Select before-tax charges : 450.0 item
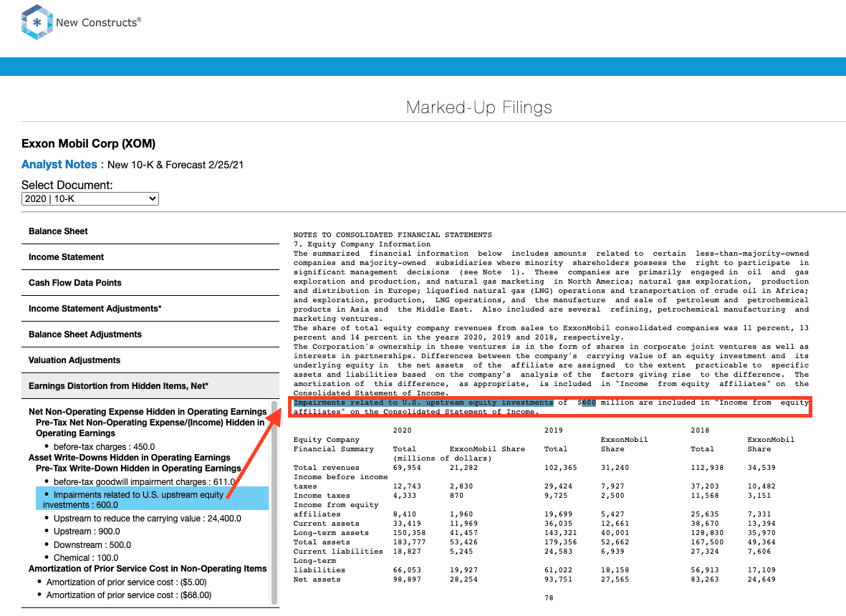Viewport: 846px width, 616px height. point(104,447)
